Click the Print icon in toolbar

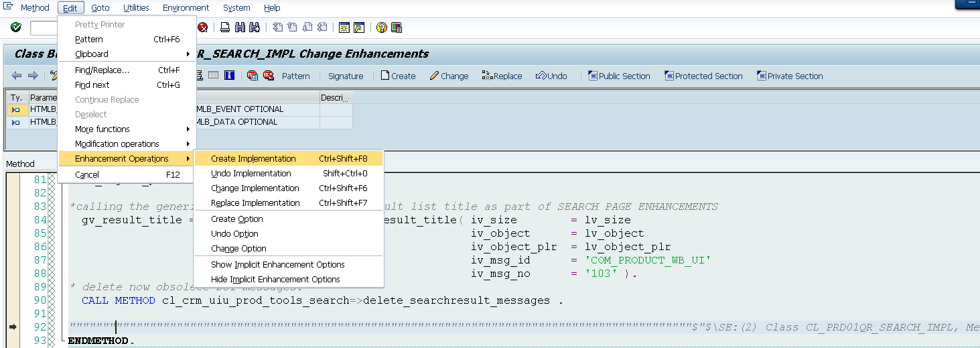click(x=225, y=27)
